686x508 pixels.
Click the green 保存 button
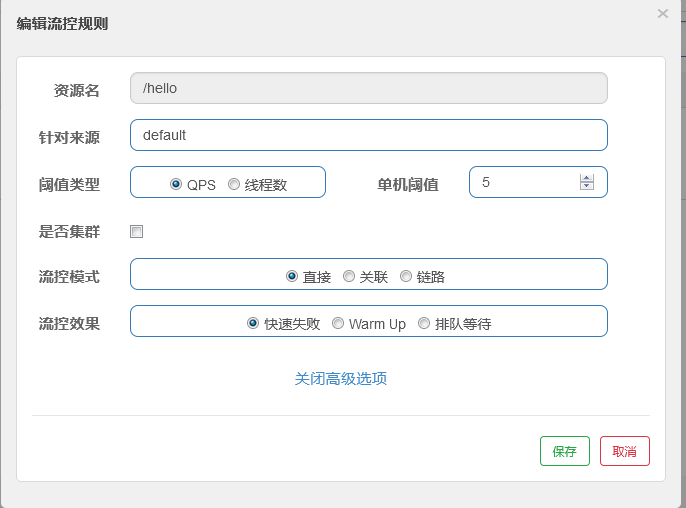point(565,451)
